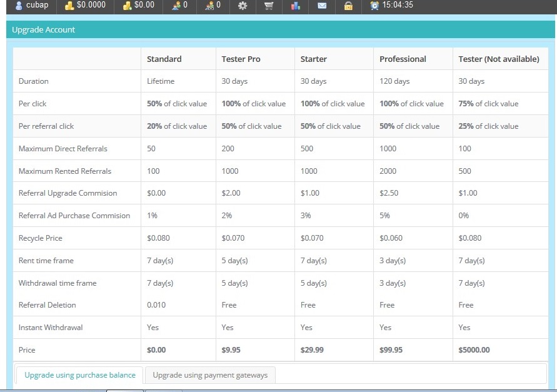Click the Referral Ad Purchase Commision label

pyautogui.click(x=74, y=215)
